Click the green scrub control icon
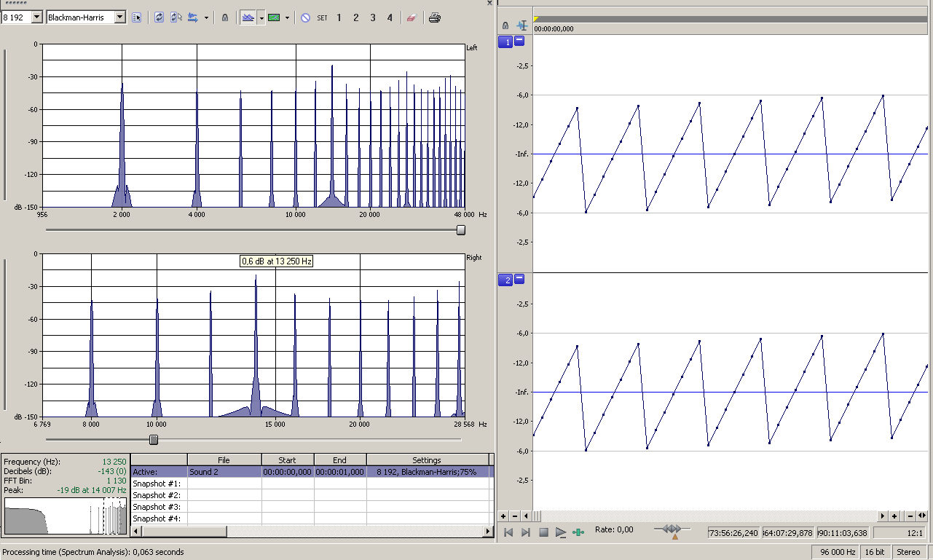The width and height of the screenshot is (933, 560). [x=578, y=532]
